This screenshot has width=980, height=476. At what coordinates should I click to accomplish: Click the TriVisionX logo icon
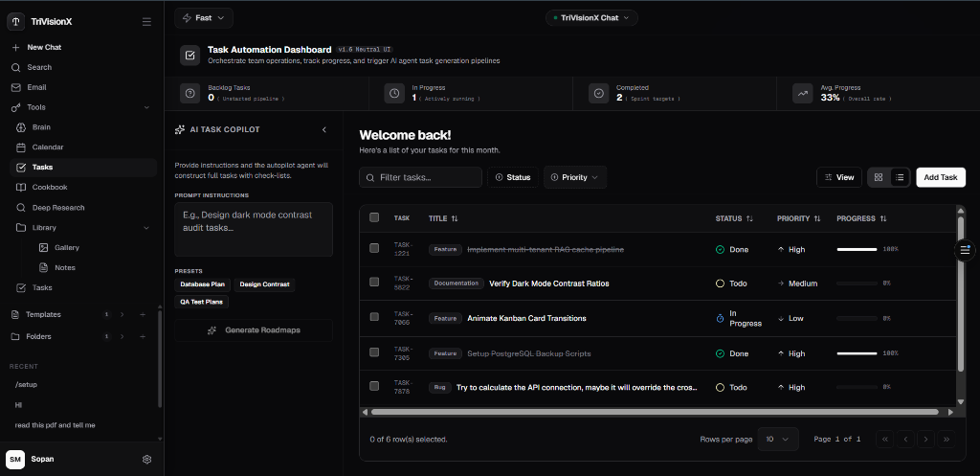click(15, 21)
